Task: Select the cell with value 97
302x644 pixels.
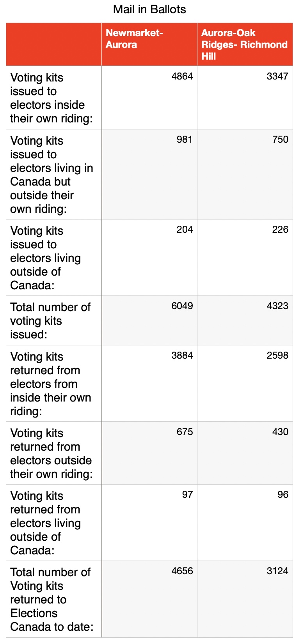Action: [x=149, y=523]
